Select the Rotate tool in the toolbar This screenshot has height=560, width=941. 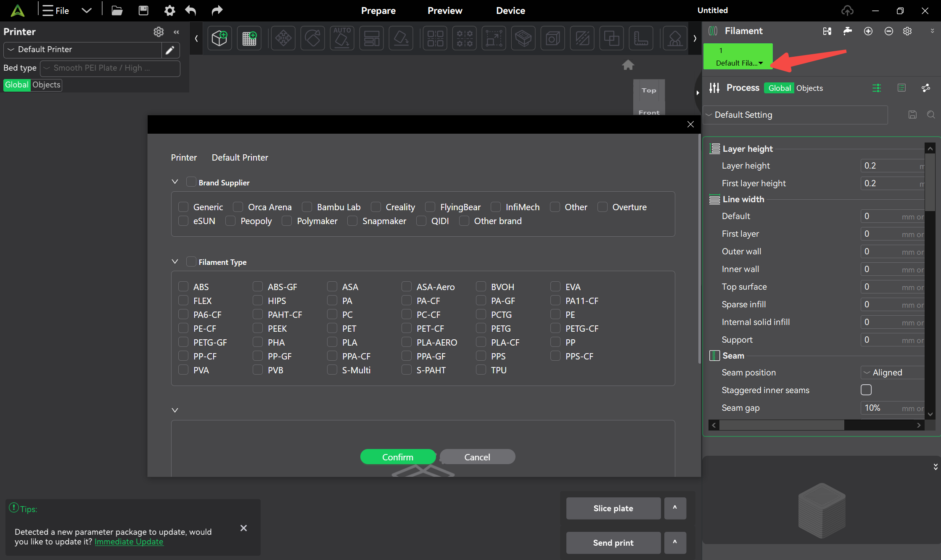pos(313,38)
